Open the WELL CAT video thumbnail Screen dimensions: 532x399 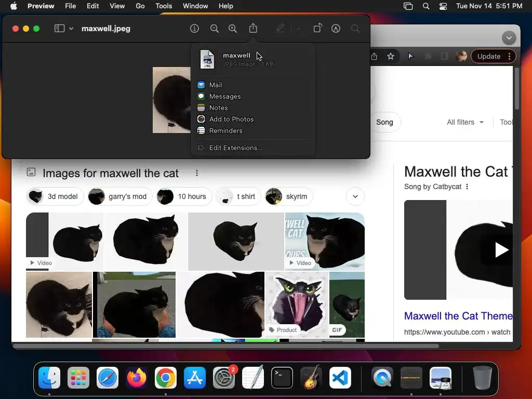325,241
